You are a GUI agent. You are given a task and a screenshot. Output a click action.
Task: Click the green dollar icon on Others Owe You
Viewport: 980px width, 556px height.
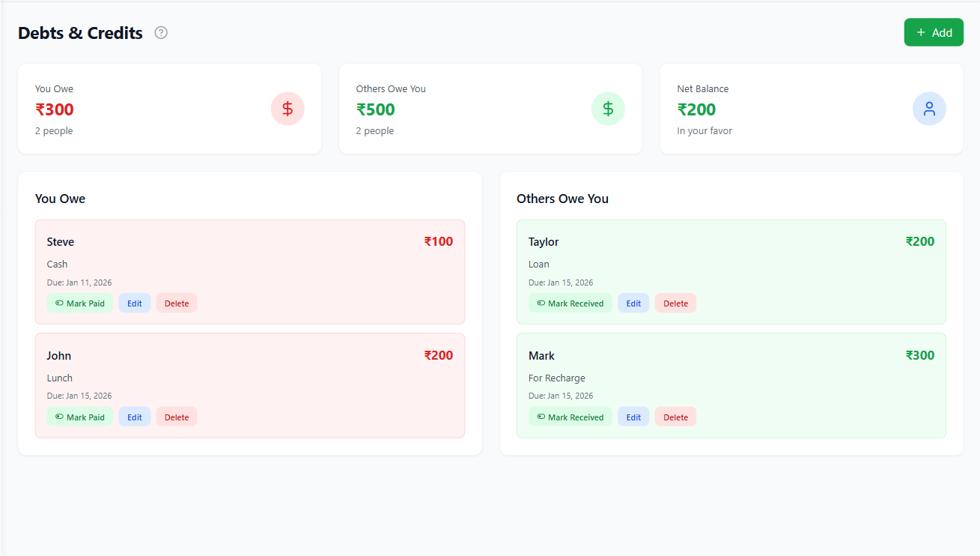608,109
